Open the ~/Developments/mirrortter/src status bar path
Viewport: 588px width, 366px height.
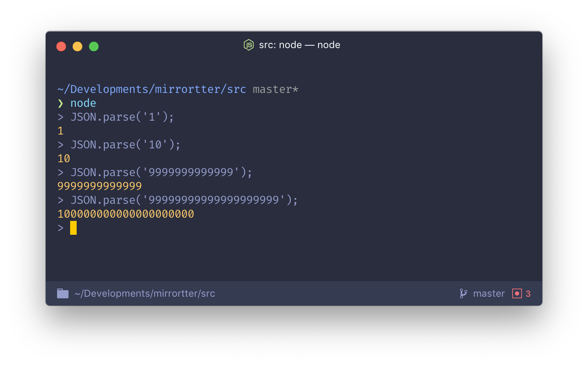145,293
